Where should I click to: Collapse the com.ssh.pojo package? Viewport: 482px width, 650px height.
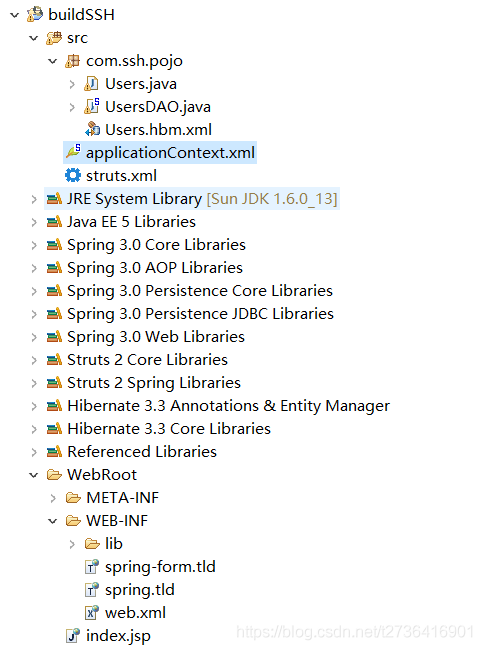point(53,61)
